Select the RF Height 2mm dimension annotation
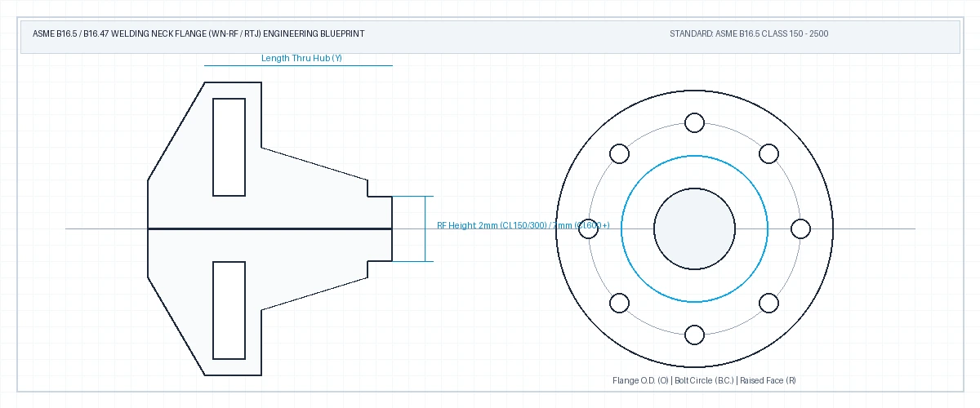Viewport: 980px width, 408px height. pyautogui.click(x=523, y=225)
